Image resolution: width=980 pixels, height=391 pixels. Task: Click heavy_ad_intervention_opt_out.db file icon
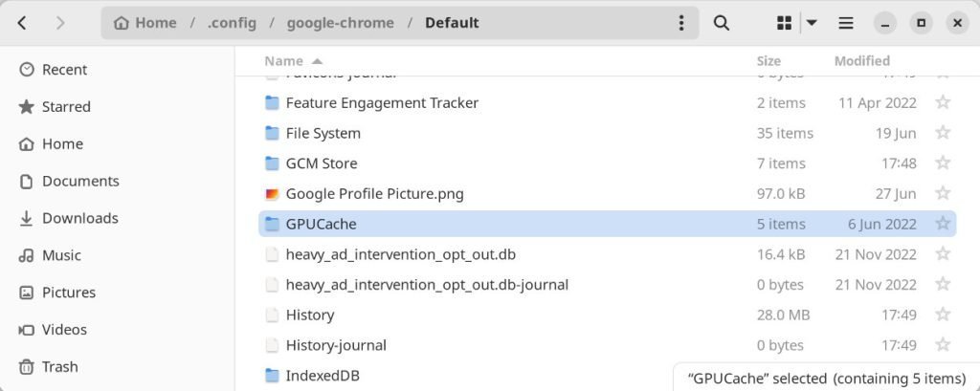click(x=272, y=254)
